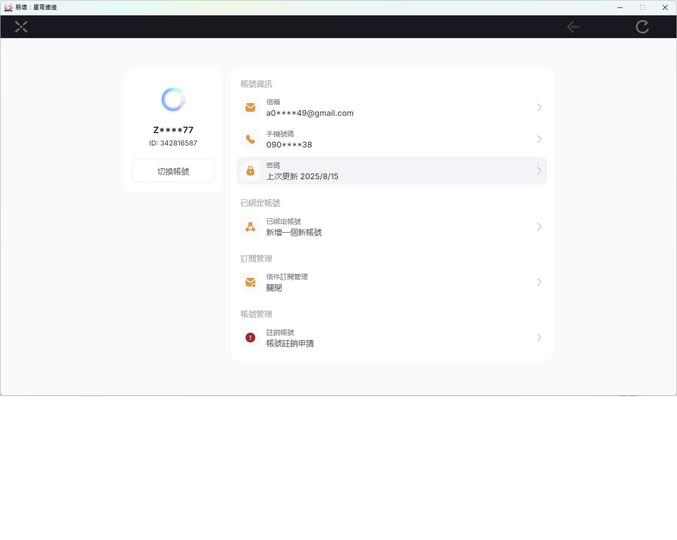Open 信件訂閱管理 status showing 關閉
This screenshot has width=677, height=540.
point(274,288)
